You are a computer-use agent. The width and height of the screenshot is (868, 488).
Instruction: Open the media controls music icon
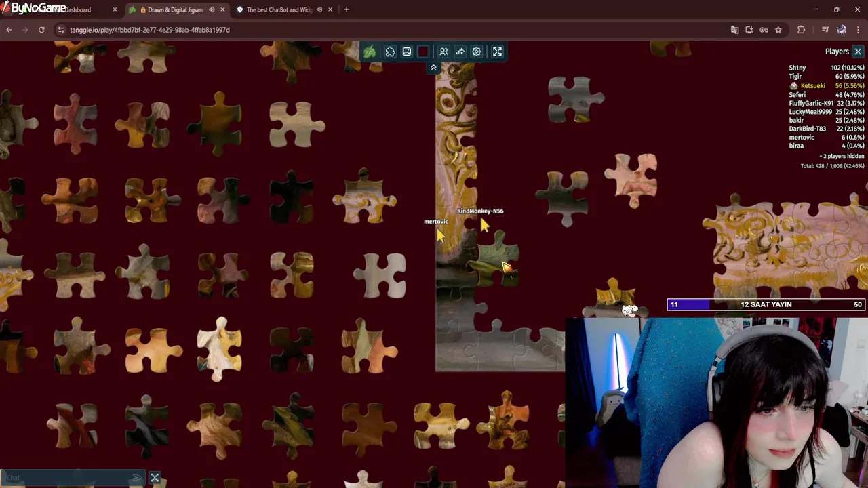pos(825,30)
